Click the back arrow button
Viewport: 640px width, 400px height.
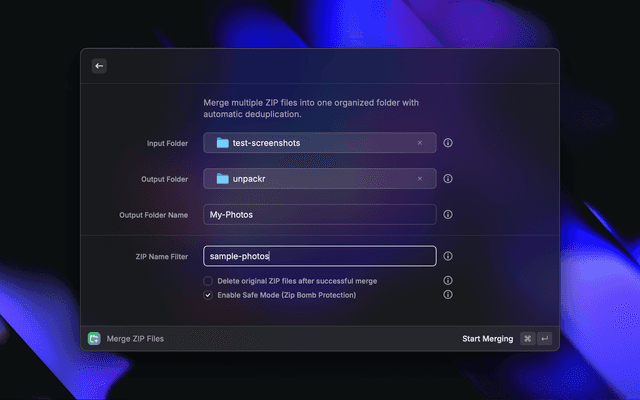point(99,66)
